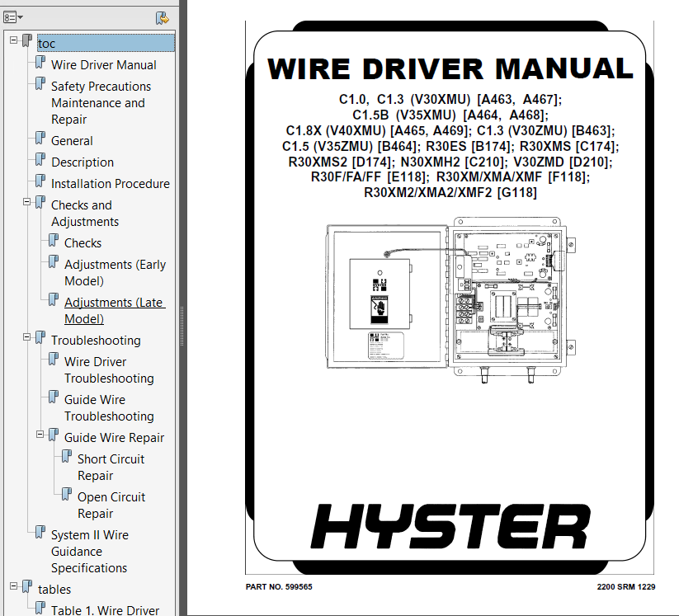This screenshot has height=616, width=679.
Task: Collapse the Guide Wire Repair section
Action: (x=40, y=435)
